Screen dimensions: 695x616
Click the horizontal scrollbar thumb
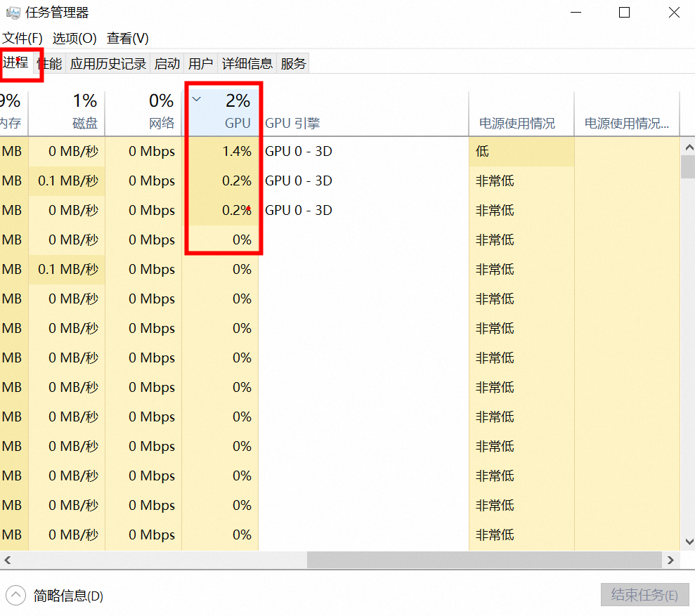coord(484,561)
